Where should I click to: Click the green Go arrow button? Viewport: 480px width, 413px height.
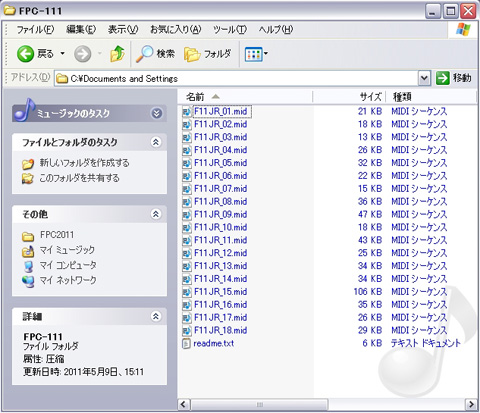click(443, 78)
